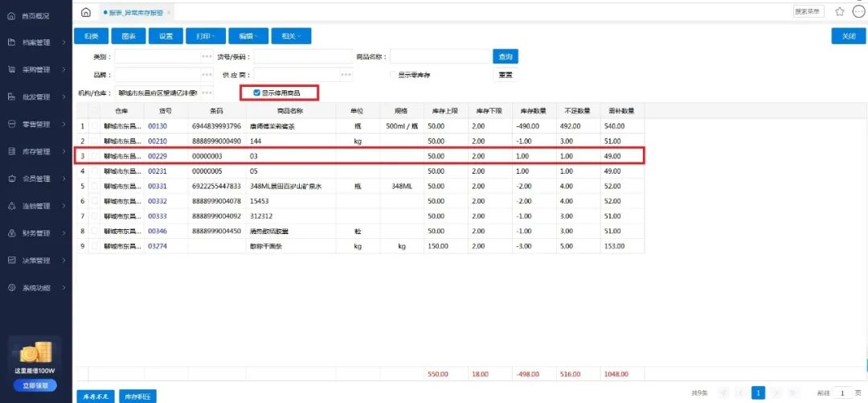The image size is (868, 403).
Task: Click the 查询 search button
Action: (506, 57)
